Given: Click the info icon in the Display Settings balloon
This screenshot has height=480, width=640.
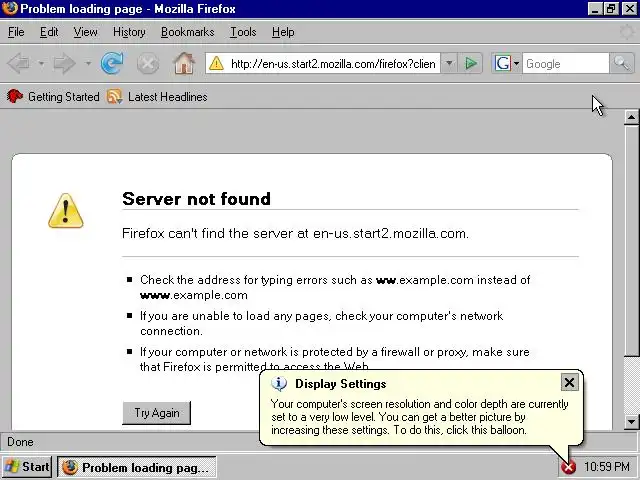Looking at the screenshot, I should pyautogui.click(x=279, y=384).
